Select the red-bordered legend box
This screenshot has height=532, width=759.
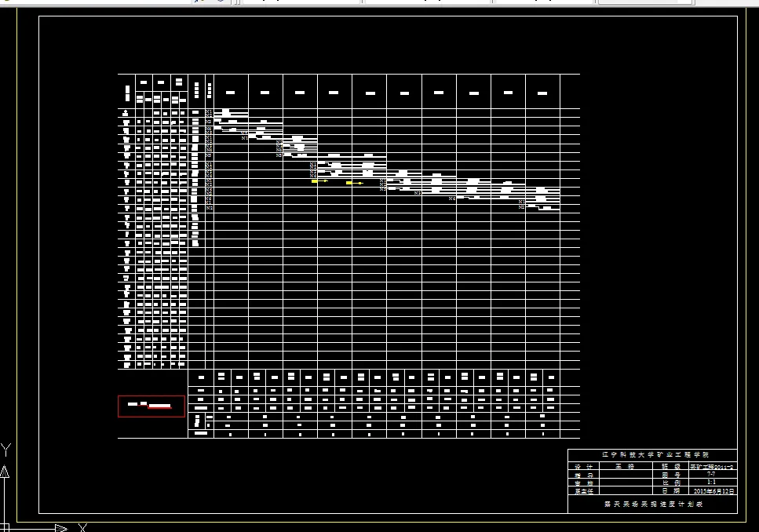[x=151, y=406]
